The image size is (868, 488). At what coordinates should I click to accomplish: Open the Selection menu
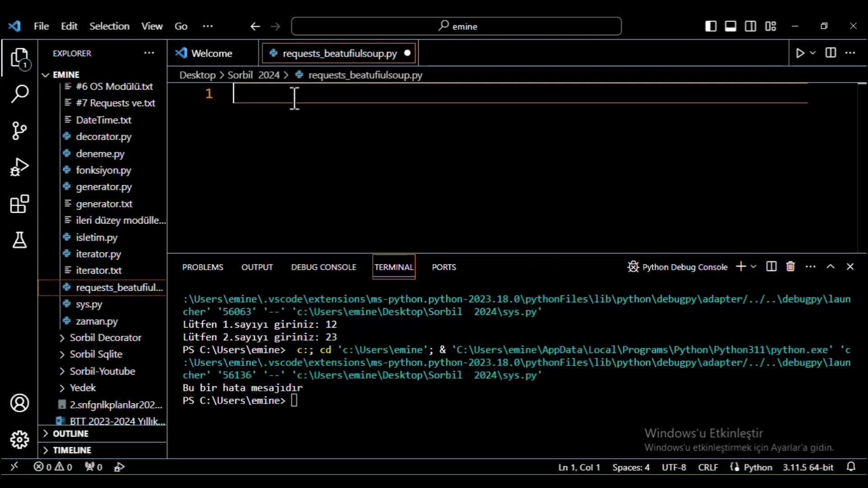[109, 26]
